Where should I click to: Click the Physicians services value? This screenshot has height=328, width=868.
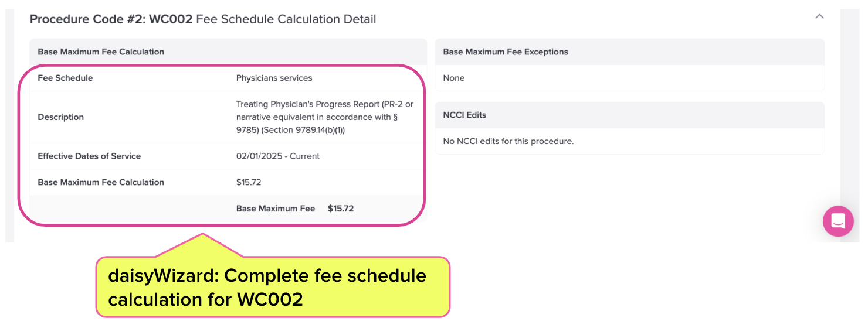pos(274,78)
